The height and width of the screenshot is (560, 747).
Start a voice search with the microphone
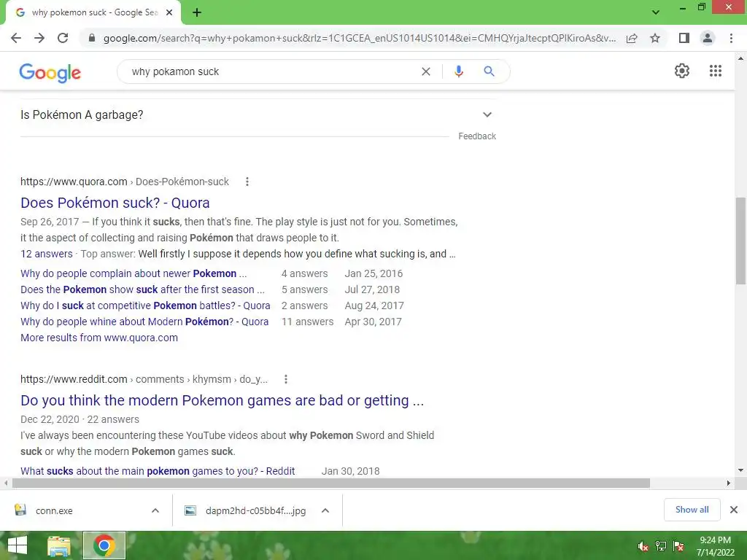[458, 71]
